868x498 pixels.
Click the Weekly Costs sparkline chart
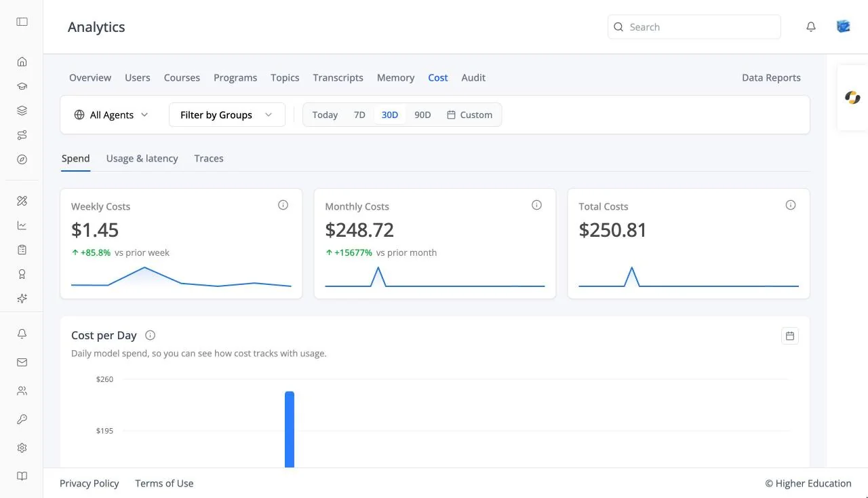[x=181, y=277]
